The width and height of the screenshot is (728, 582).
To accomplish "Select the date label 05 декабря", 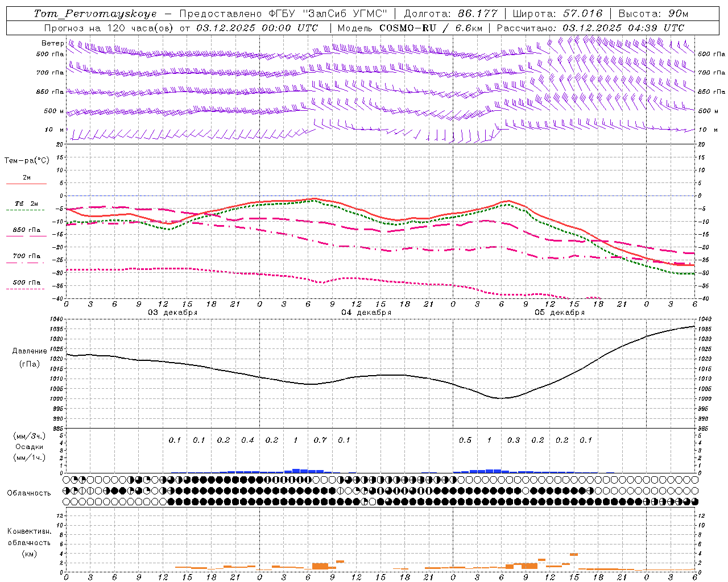I will (560, 312).
